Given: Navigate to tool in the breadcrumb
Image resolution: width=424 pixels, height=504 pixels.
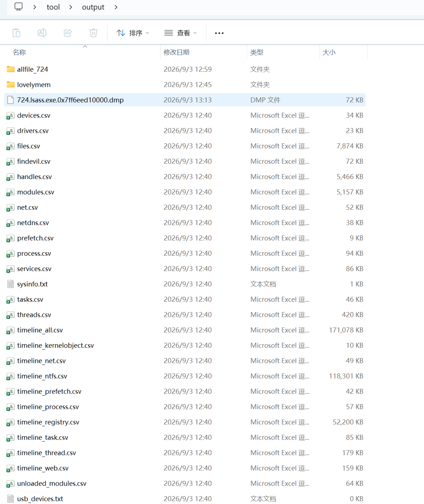Looking at the screenshot, I should [53, 7].
